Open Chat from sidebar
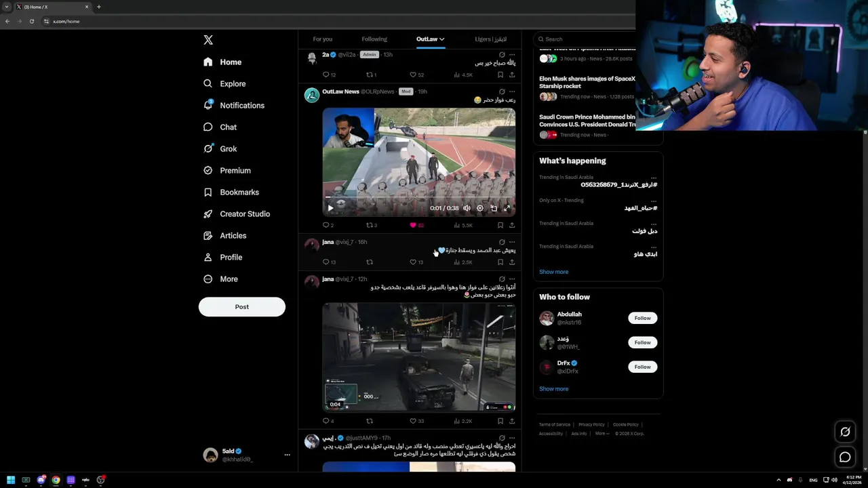Screen dimensions: 868x488 pyautogui.click(x=220, y=127)
